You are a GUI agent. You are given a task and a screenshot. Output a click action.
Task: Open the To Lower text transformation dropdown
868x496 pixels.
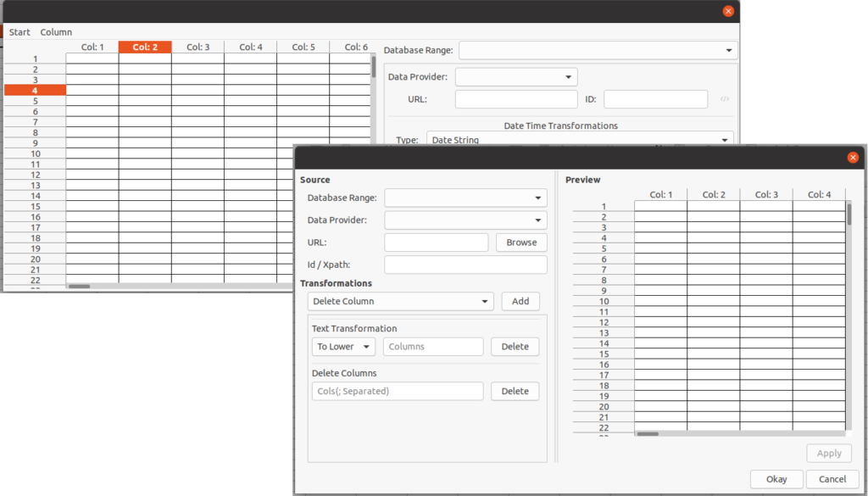click(343, 347)
